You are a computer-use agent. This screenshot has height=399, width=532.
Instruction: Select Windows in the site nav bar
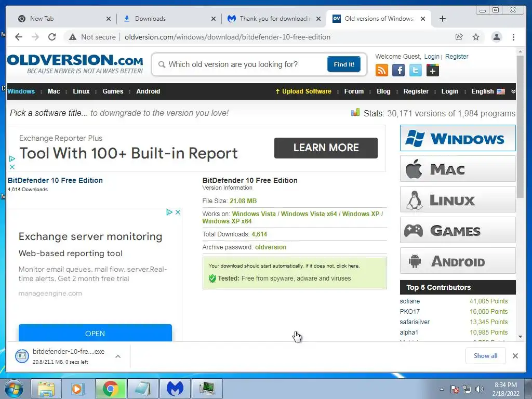pyautogui.click(x=21, y=91)
